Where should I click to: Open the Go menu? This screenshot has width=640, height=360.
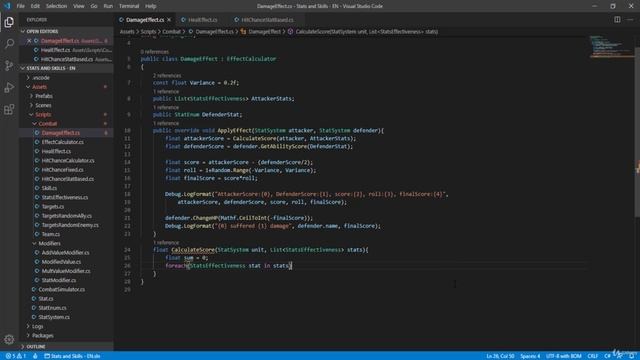click(94, 6)
